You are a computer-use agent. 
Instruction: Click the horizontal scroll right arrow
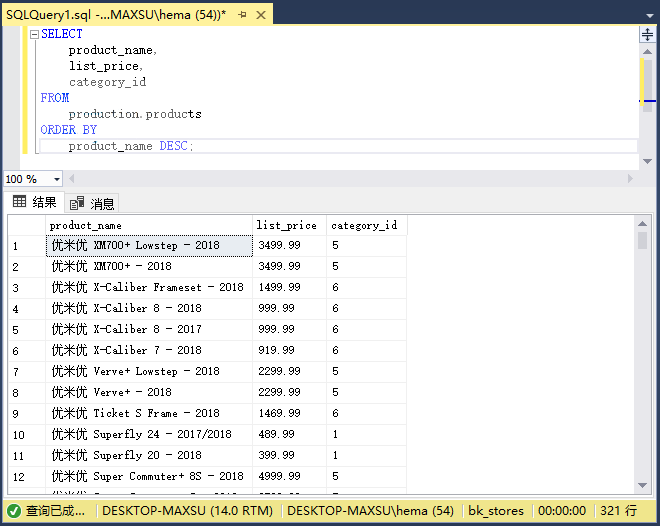tap(630, 179)
